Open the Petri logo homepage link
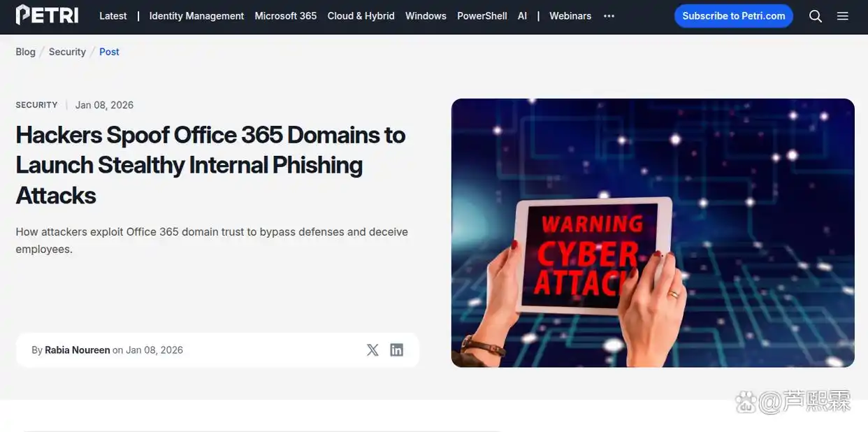Viewport: 868px width, 432px height. tap(47, 15)
